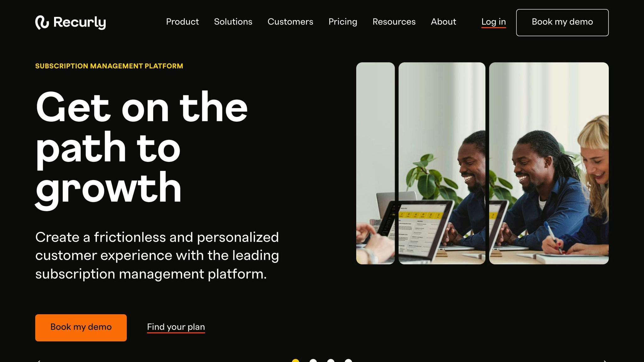644x362 pixels.
Task: Click the orange Book my demo button
Action: click(x=81, y=328)
